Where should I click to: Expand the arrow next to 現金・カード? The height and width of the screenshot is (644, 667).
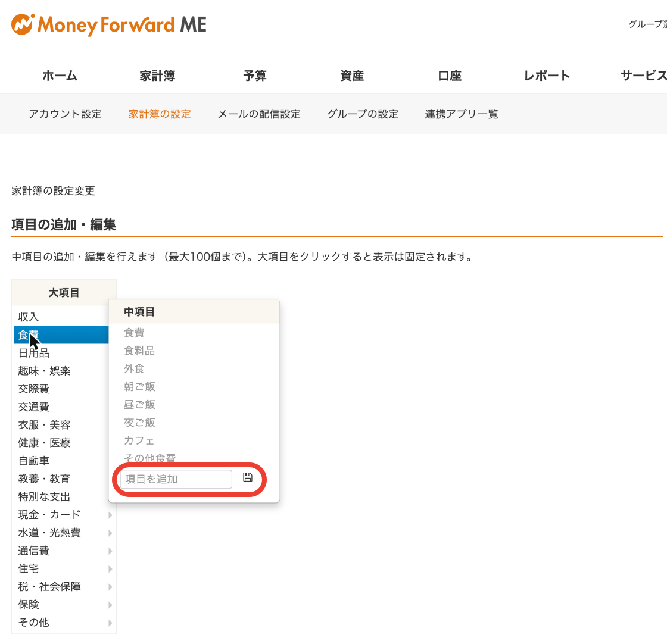110,515
